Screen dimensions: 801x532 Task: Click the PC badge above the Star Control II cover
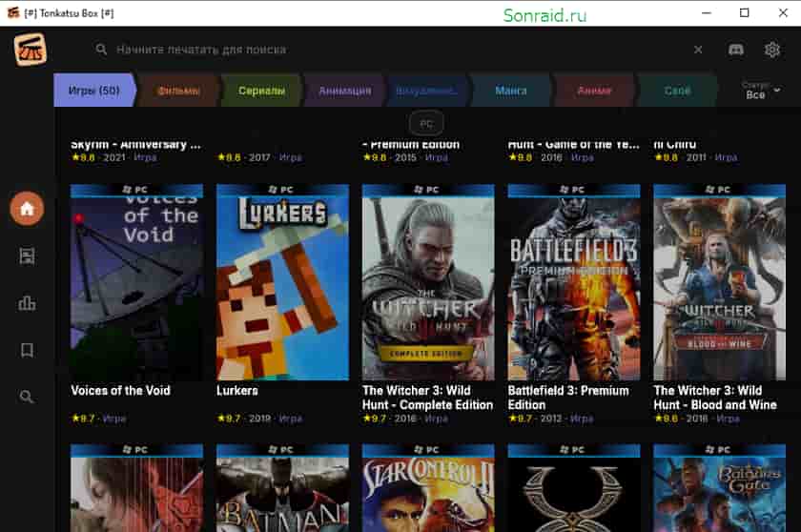coord(428,450)
